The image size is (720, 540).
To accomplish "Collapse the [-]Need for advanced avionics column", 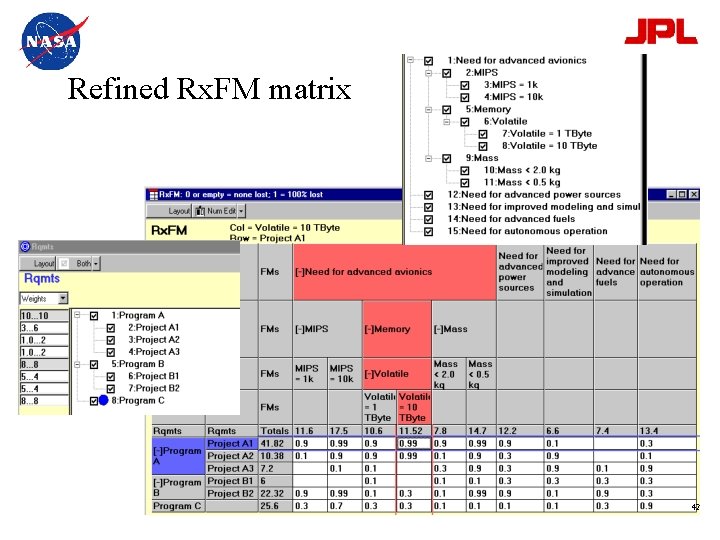I will [x=394, y=272].
